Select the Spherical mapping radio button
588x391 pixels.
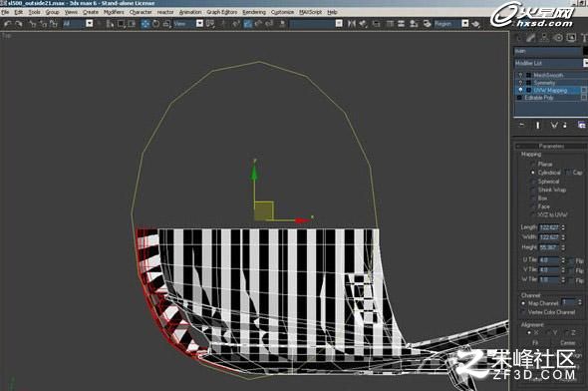coord(533,182)
